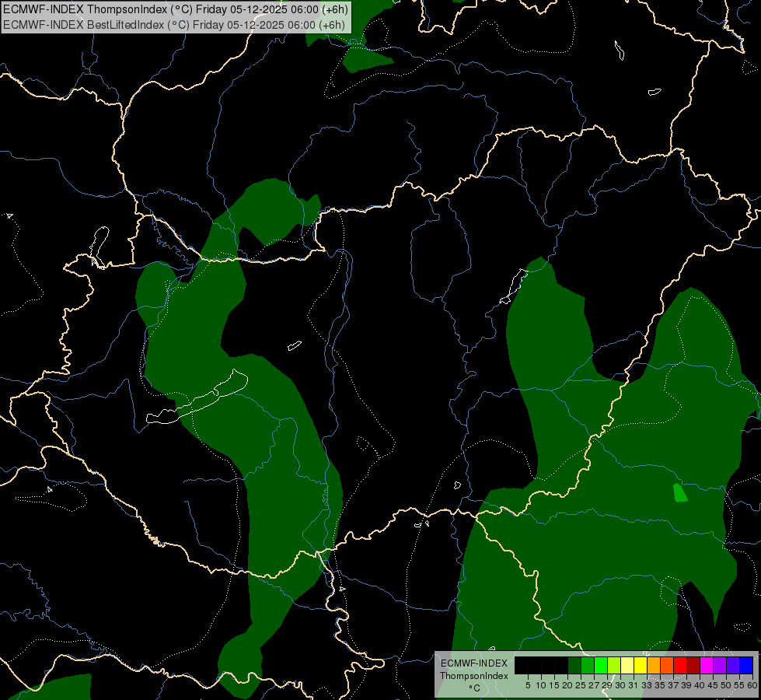The height and width of the screenshot is (700, 761).
Task: Click the BestLiftedIndex title line in header
Action: click(x=174, y=25)
